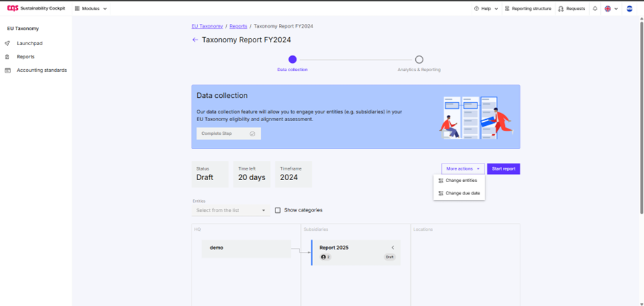Select the Data collection step circle
644x306 pixels.
(293, 60)
